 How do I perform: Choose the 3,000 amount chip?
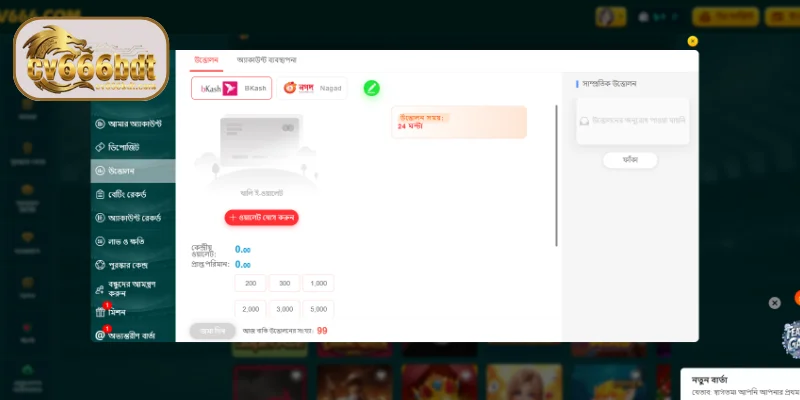click(x=284, y=309)
